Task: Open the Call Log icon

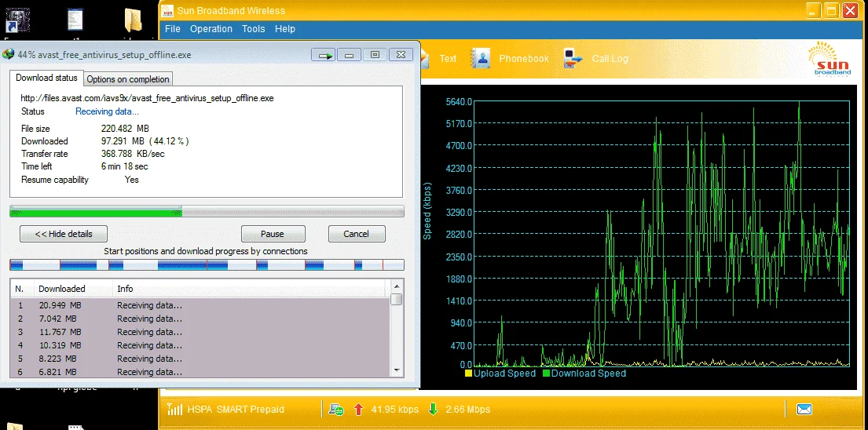Action: tap(573, 58)
